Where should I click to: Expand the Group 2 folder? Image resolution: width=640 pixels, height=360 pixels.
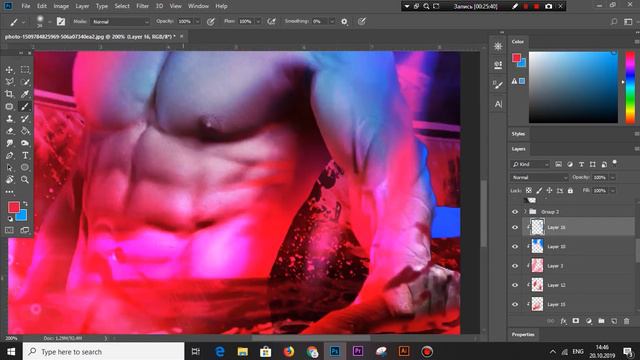tap(525, 212)
